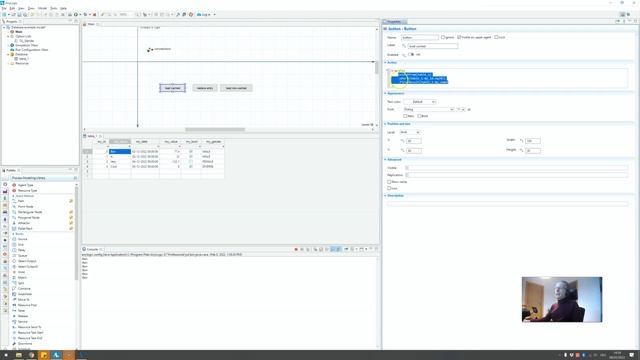Select the Path markup element
This screenshot has height=360, width=640.
tap(21, 201)
